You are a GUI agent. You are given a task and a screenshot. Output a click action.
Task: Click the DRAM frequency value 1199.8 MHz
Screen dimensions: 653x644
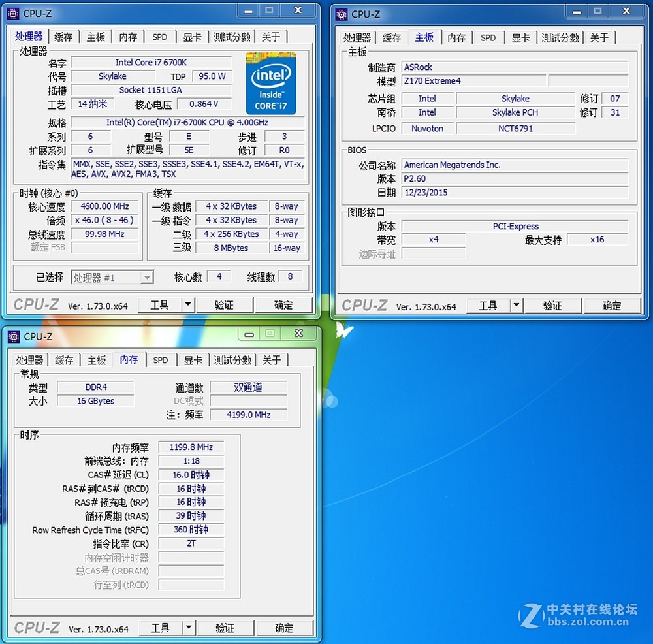[191, 447]
